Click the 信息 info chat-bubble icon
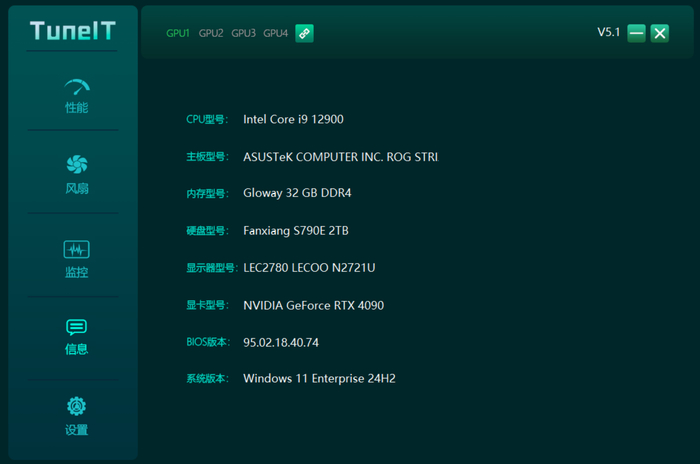The width and height of the screenshot is (700, 464). 77,327
